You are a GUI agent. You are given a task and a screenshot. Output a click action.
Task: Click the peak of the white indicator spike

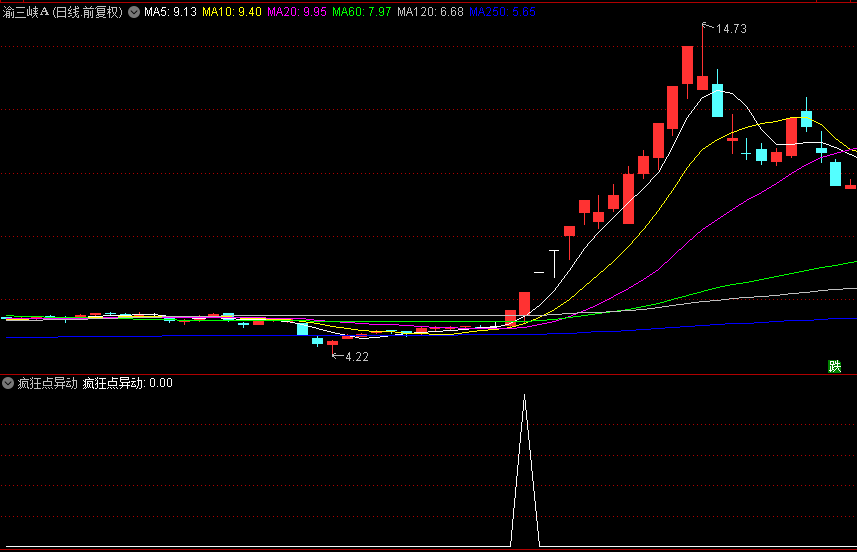coord(524,397)
